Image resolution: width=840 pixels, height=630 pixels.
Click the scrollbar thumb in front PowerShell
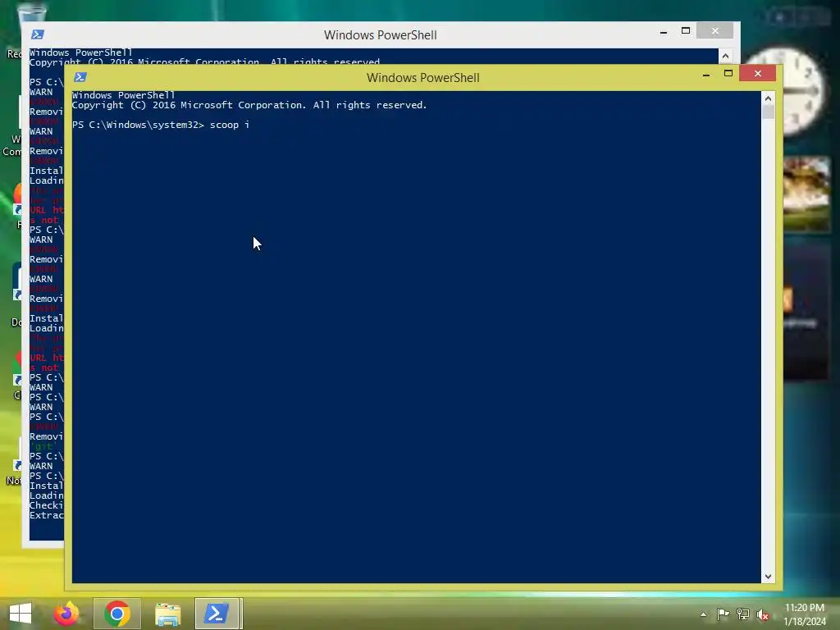click(x=768, y=112)
